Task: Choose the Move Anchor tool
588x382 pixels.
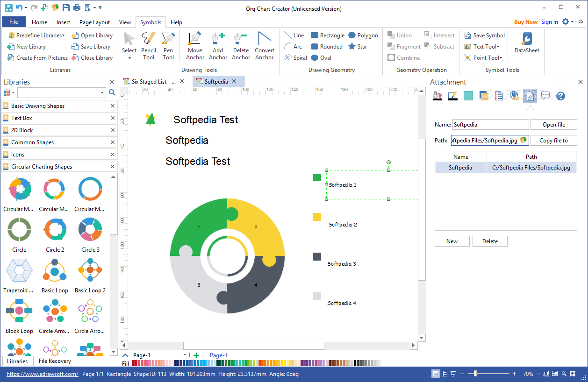Action: tap(195, 46)
